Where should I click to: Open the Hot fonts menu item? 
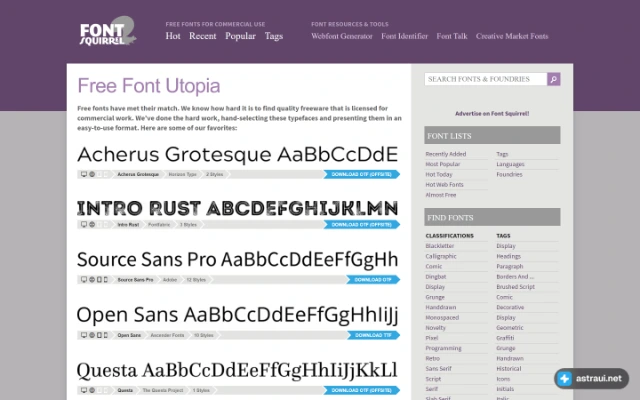coord(173,36)
